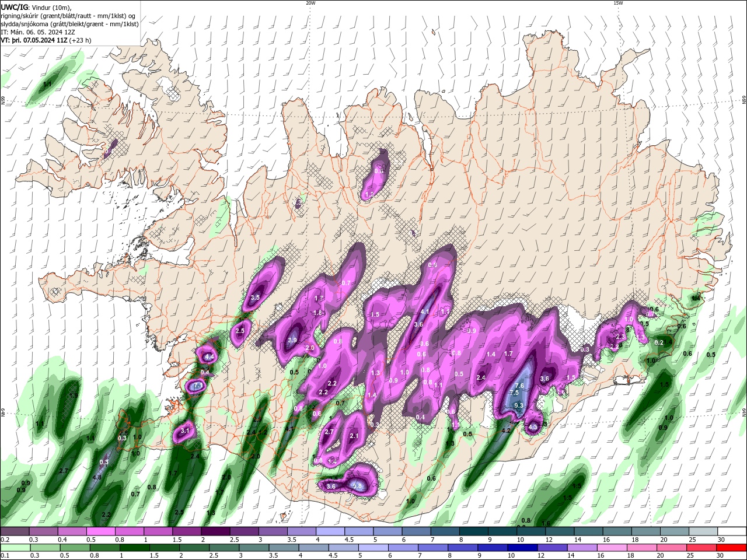Click the valid time 'VT: þri. 07.05.2024 11Z'
This screenshot has width=747, height=560.
point(34,40)
